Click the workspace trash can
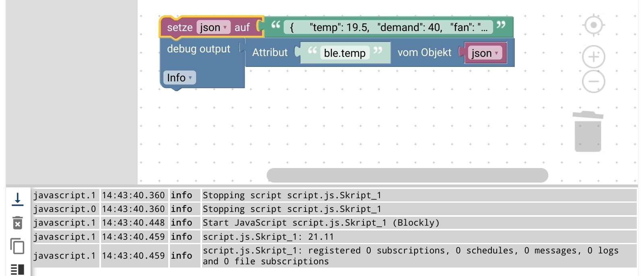This screenshot has width=644, height=276. point(588,132)
